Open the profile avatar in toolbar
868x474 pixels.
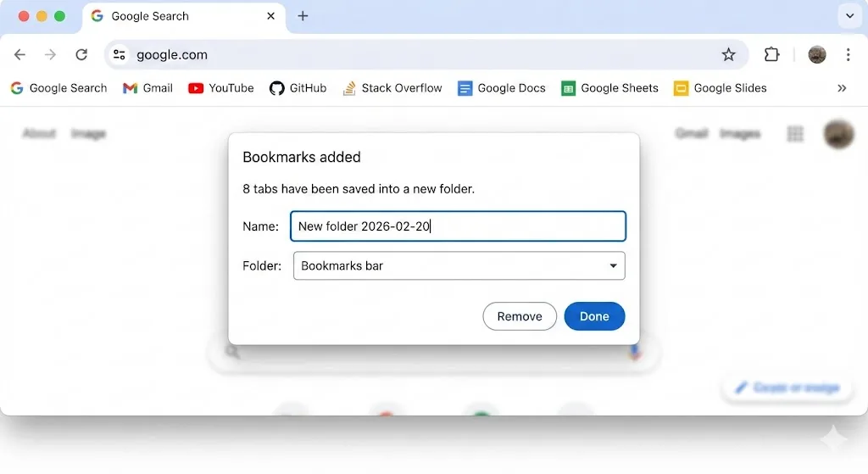(x=817, y=54)
